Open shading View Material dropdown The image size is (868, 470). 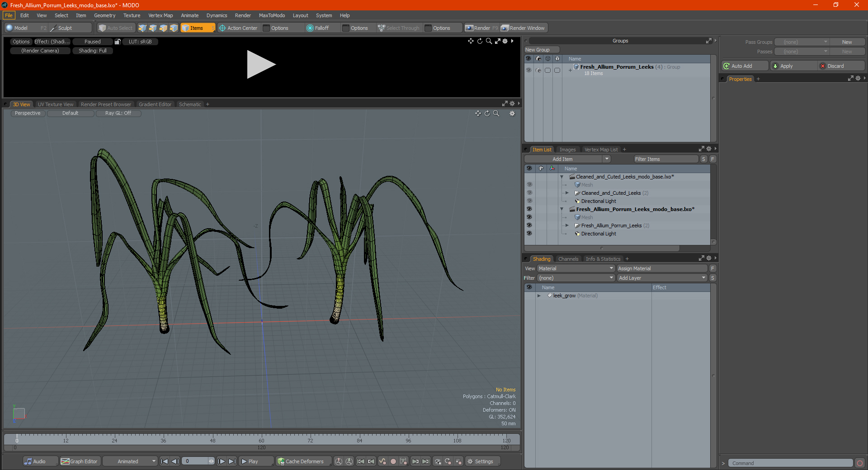click(x=576, y=268)
